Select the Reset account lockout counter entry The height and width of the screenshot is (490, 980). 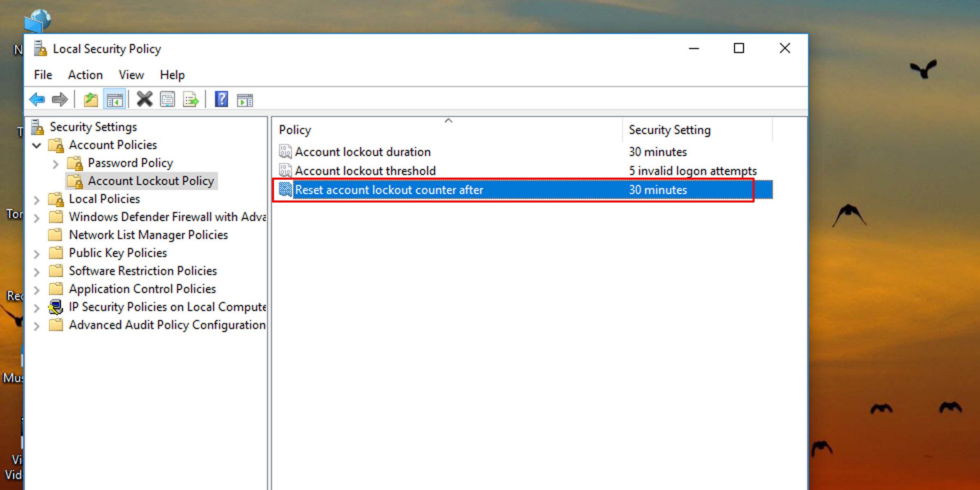tap(389, 189)
